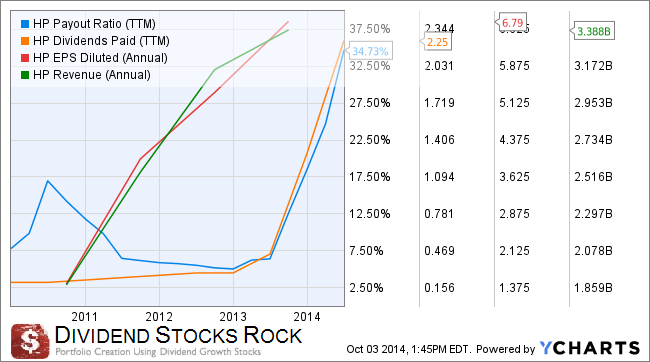Click the 2.50% y-axis label
The height and width of the screenshot is (362, 650).
coord(366,288)
